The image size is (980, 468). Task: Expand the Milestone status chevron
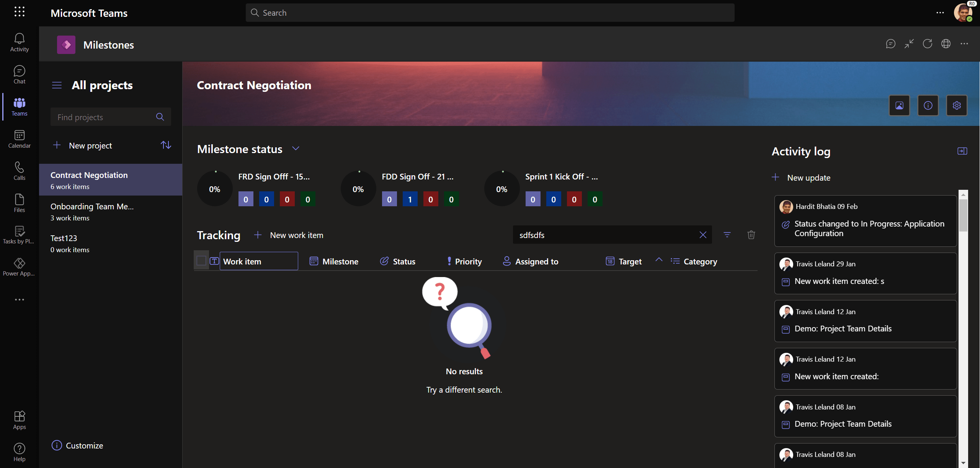[x=296, y=148]
